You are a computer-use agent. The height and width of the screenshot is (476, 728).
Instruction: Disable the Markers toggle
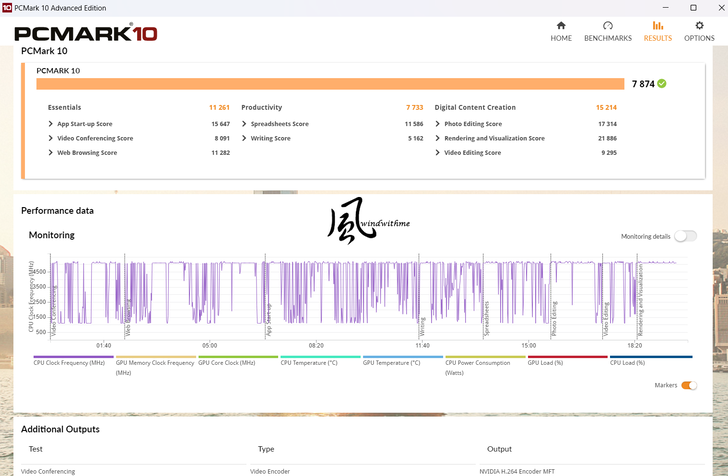coord(689,385)
